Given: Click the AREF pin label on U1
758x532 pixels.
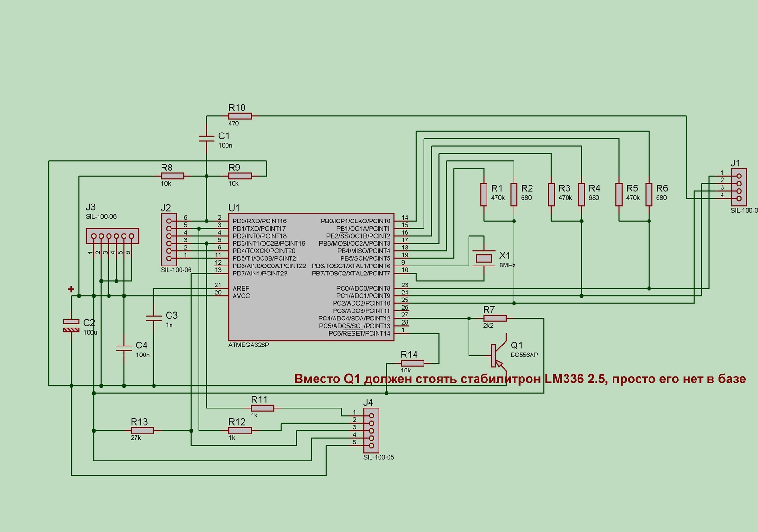Looking at the screenshot, I should [x=241, y=288].
